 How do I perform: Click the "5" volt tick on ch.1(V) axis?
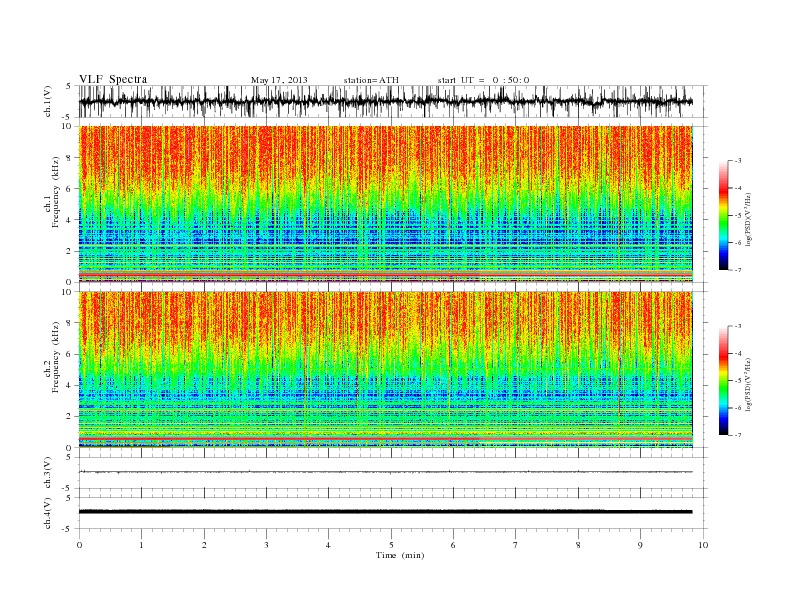[x=69, y=86]
